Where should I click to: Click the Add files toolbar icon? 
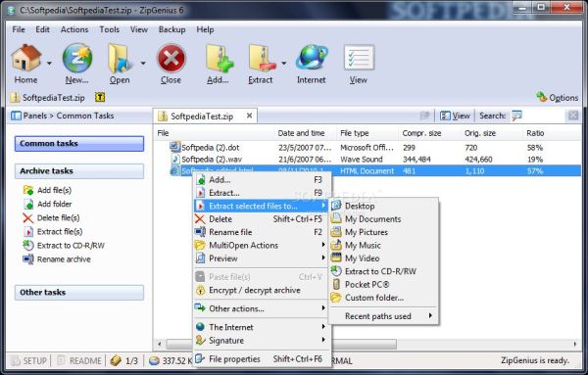pyautogui.click(x=219, y=59)
